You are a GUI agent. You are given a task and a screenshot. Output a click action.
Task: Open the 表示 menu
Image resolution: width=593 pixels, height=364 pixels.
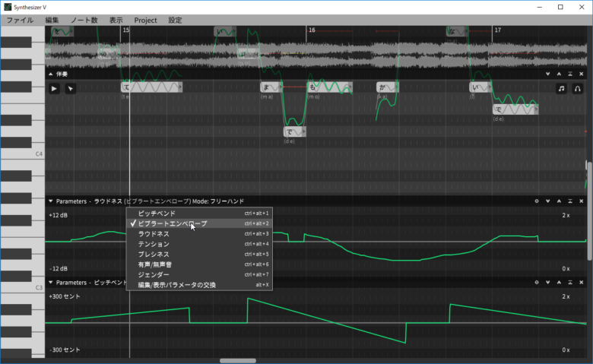point(116,20)
